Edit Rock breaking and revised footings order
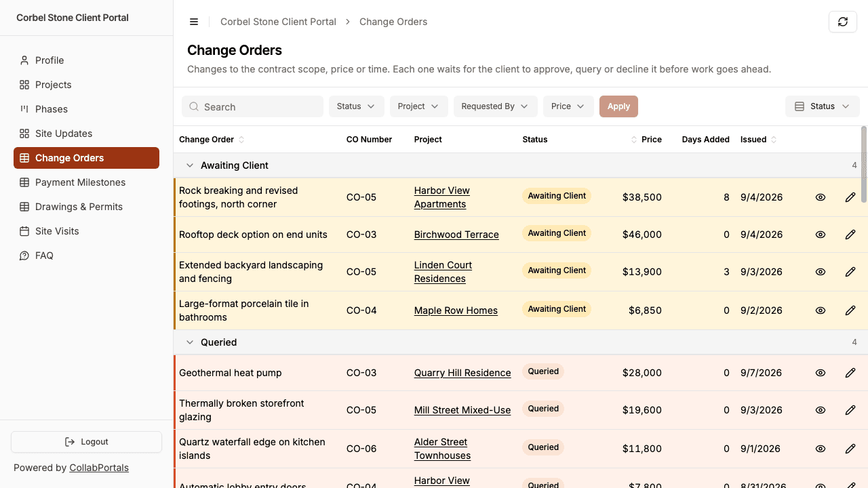 pos(850,197)
